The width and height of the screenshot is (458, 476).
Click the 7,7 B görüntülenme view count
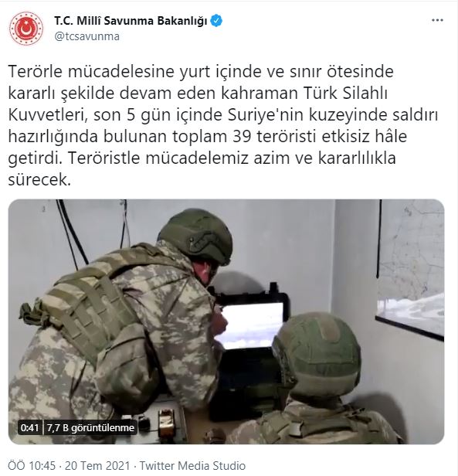click(90, 428)
